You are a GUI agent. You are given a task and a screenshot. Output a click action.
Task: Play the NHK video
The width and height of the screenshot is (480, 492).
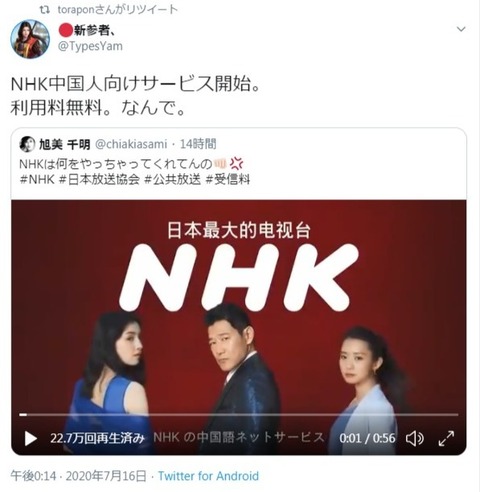31,439
